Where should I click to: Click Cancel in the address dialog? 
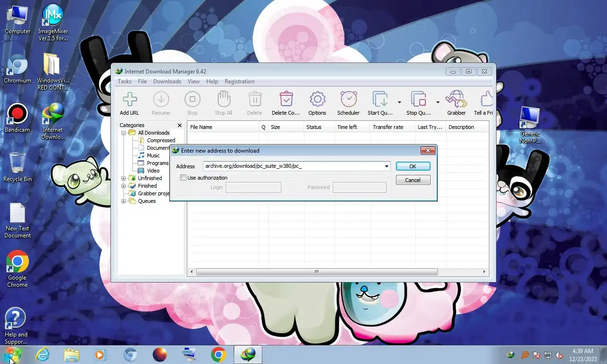tap(413, 180)
